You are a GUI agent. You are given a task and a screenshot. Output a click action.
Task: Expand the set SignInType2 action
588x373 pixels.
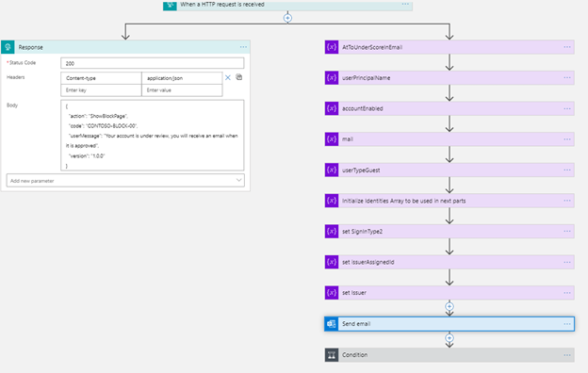449,232
